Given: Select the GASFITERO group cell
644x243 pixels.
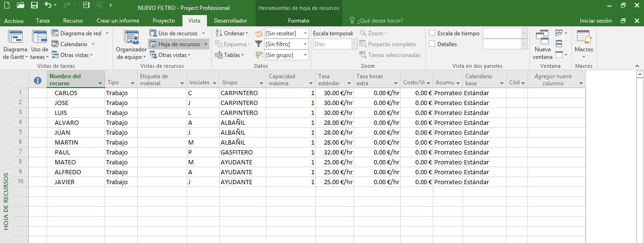Looking at the screenshot, I should click(x=242, y=152).
